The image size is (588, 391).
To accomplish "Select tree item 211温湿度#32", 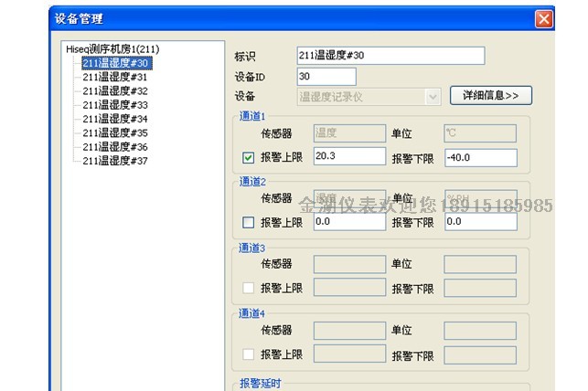I will [115, 91].
